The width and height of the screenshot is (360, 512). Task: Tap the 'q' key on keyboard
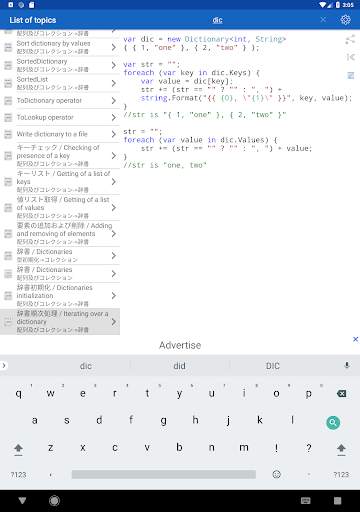(x=19, y=394)
